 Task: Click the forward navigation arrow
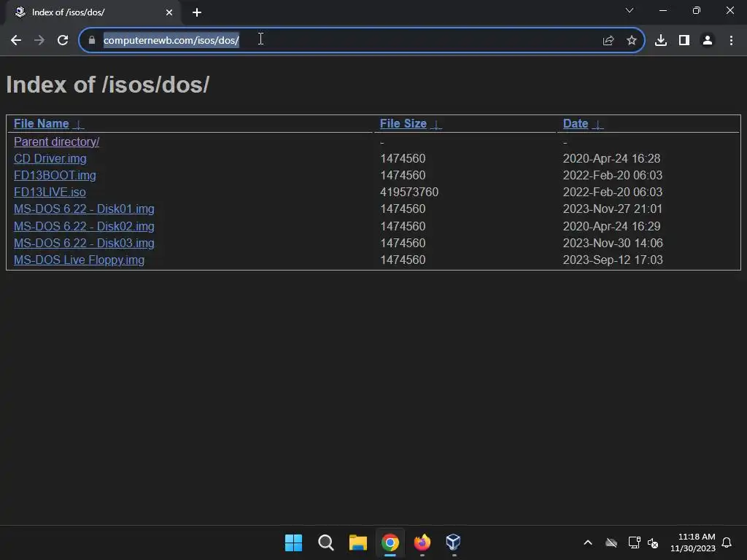pyautogui.click(x=39, y=41)
